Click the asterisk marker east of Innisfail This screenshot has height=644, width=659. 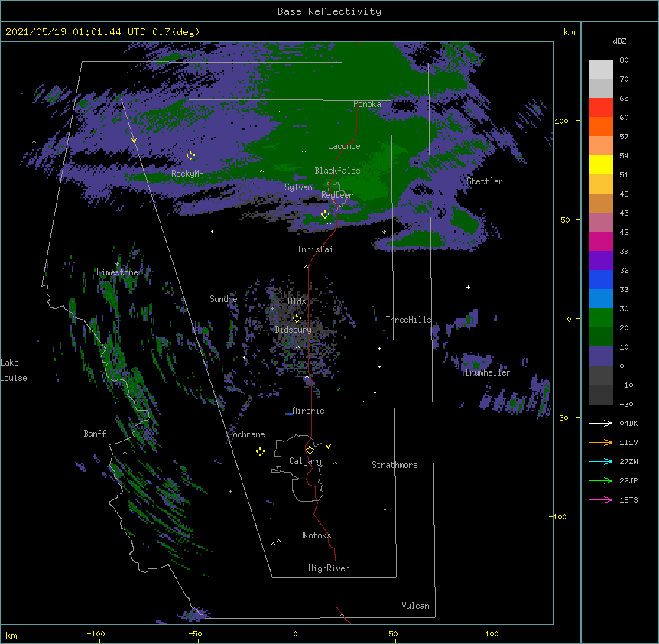(384, 232)
